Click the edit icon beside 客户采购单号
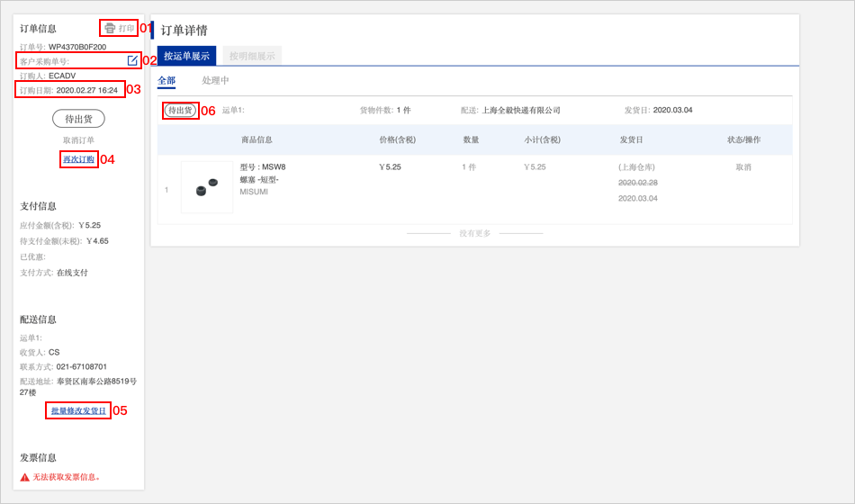Image resolution: width=855 pixels, height=504 pixels. click(x=132, y=60)
